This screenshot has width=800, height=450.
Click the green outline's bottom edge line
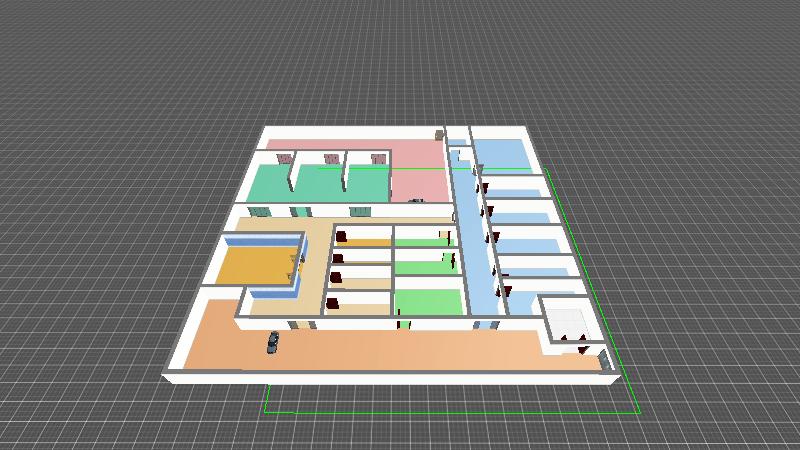pos(450,412)
